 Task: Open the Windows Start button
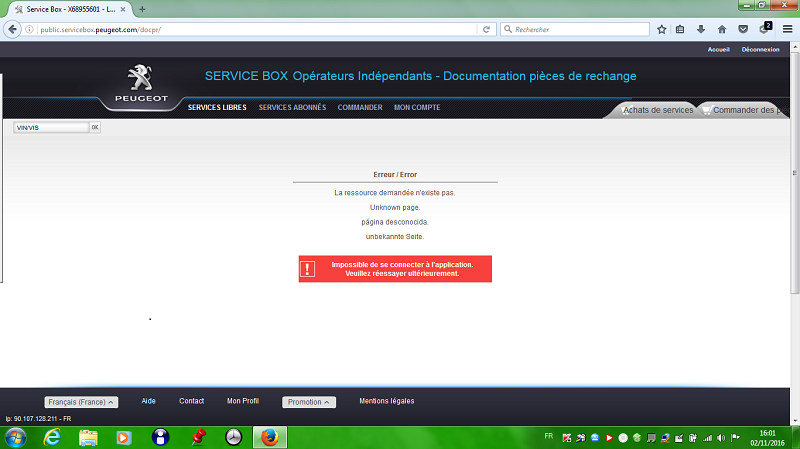15,438
